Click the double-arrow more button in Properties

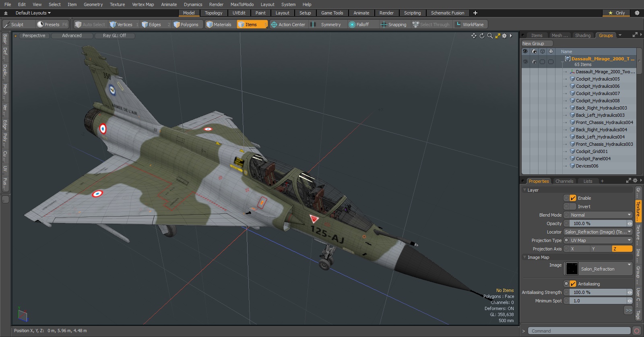coord(628,310)
